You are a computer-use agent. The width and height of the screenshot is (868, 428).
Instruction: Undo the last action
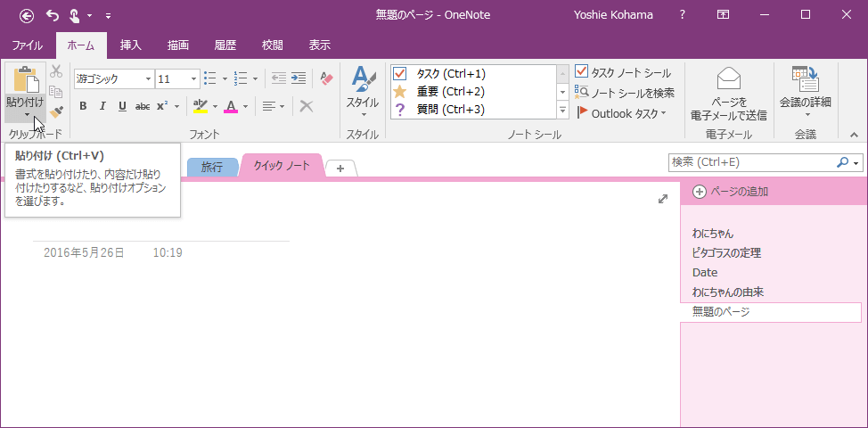pos(52,15)
